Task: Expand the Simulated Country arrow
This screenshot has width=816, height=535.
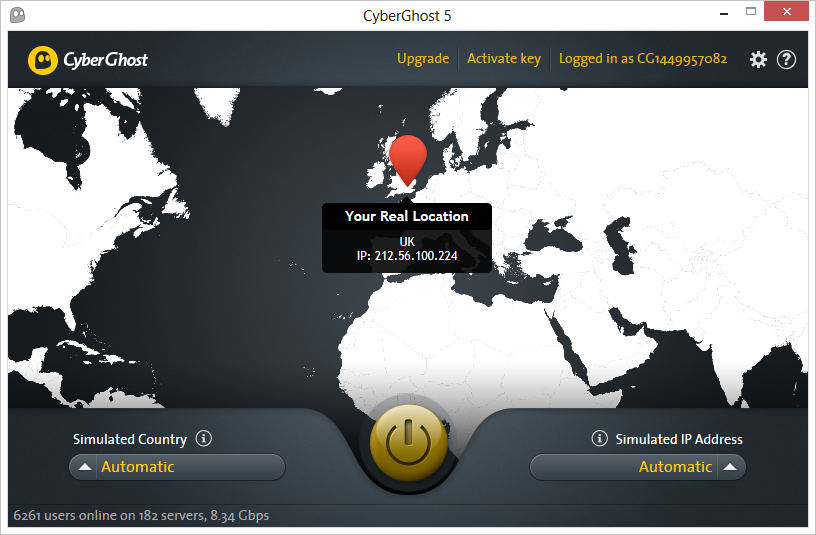Action: click(85, 467)
